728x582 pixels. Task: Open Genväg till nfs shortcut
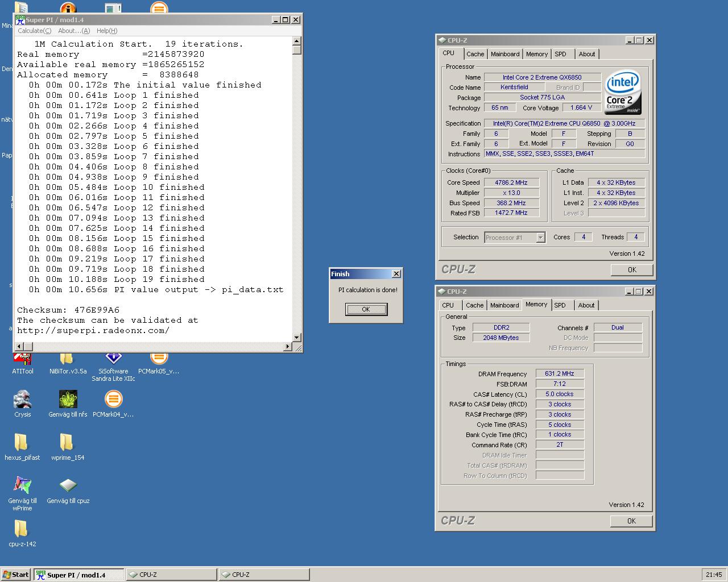coord(68,404)
